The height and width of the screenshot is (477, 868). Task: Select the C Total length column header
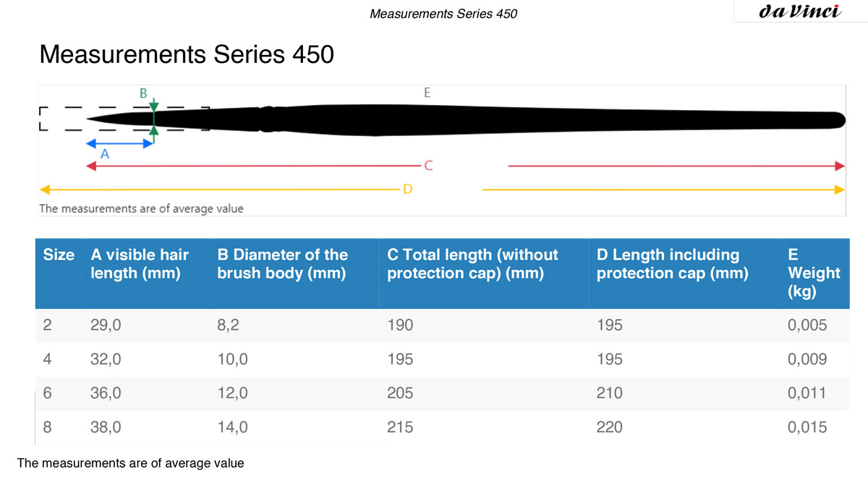(473, 264)
